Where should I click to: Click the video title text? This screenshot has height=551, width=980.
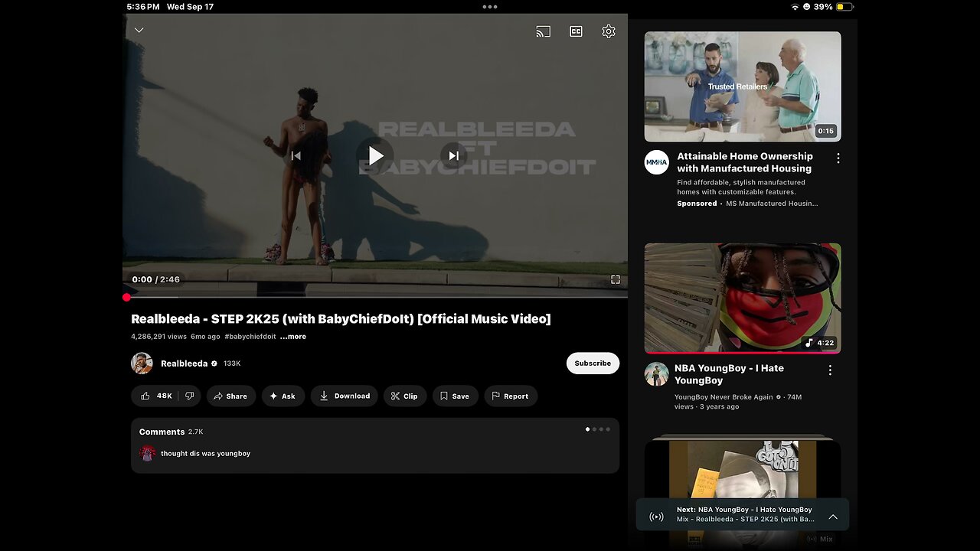tap(341, 319)
